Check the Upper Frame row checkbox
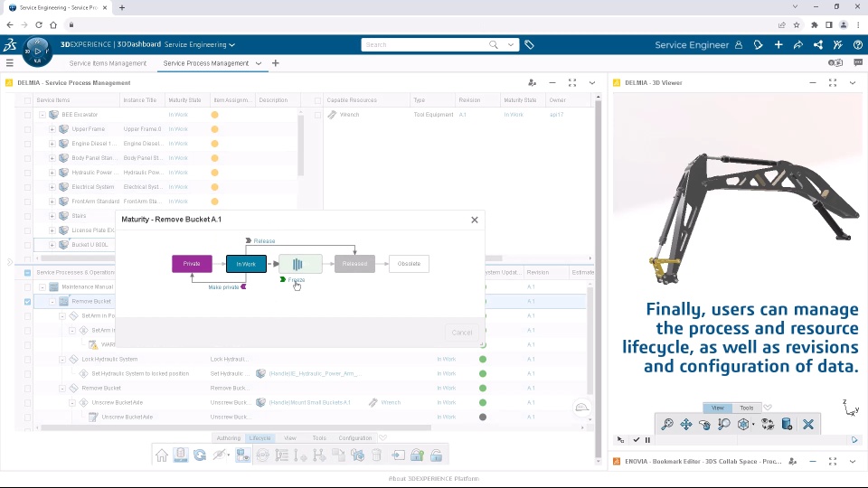 [x=28, y=129]
